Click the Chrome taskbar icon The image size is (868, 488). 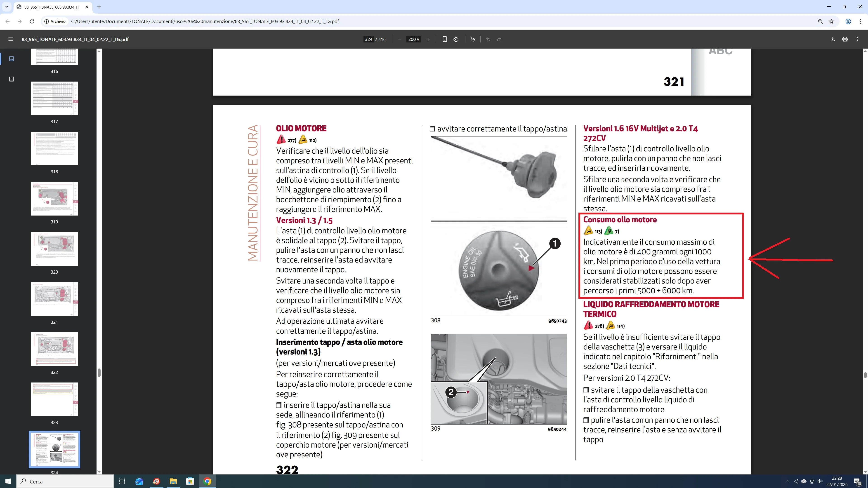coord(207,481)
